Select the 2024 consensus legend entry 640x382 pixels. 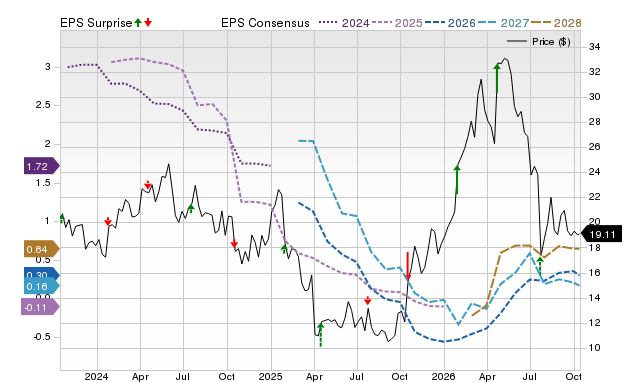(344, 23)
